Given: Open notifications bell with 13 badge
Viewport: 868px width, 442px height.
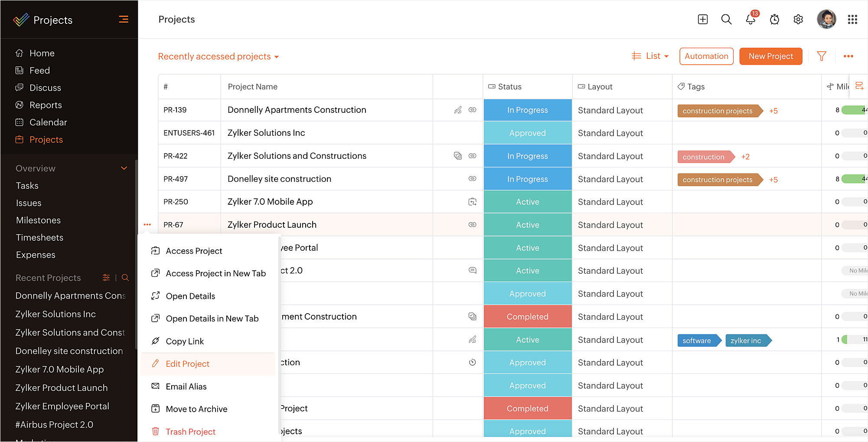Looking at the screenshot, I should (751, 20).
